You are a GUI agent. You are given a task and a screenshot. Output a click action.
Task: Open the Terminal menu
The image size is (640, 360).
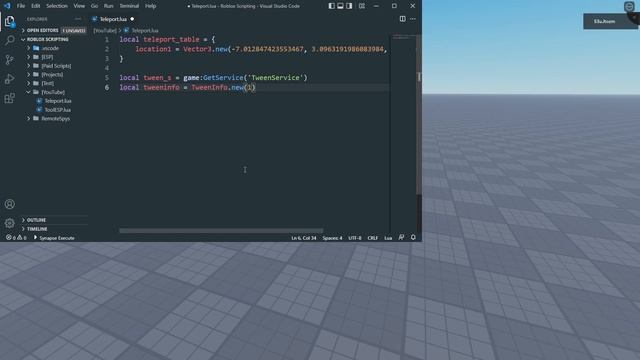tap(129, 6)
